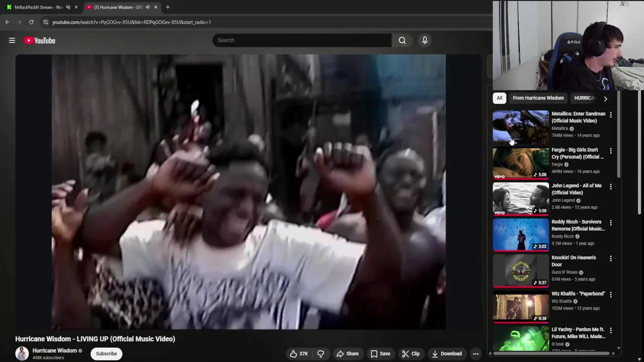Go back with the browser arrow

(x=7, y=22)
